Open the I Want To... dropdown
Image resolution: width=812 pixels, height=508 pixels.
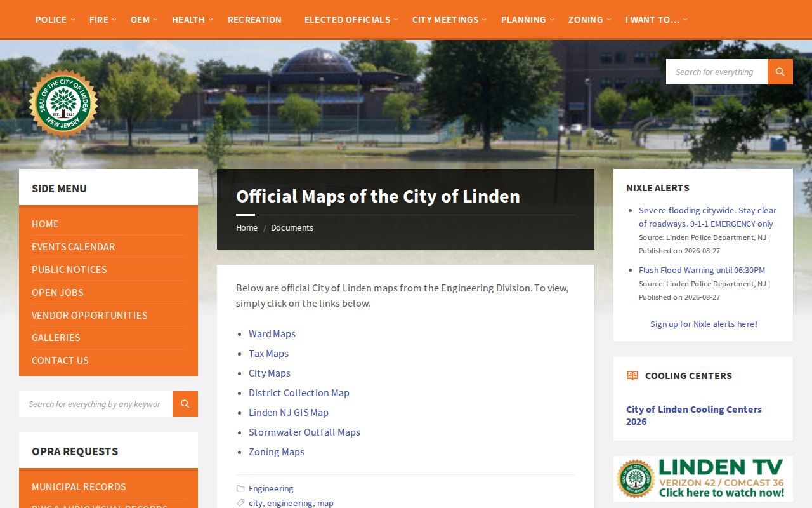[x=657, y=20]
